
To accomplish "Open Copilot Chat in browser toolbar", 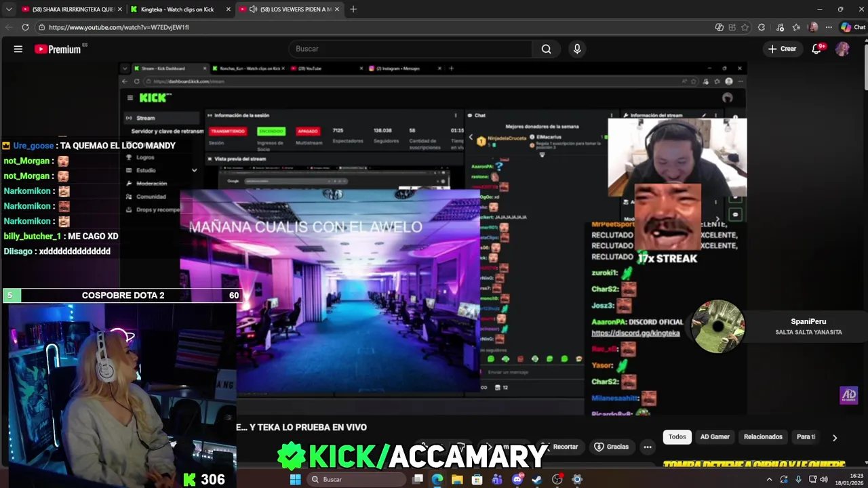I will (853, 27).
